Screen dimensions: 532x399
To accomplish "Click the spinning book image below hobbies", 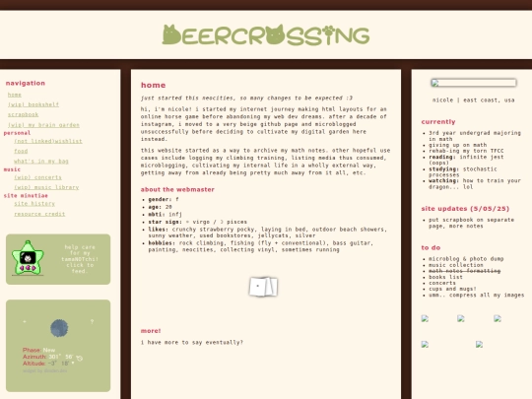I will (263, 287).
